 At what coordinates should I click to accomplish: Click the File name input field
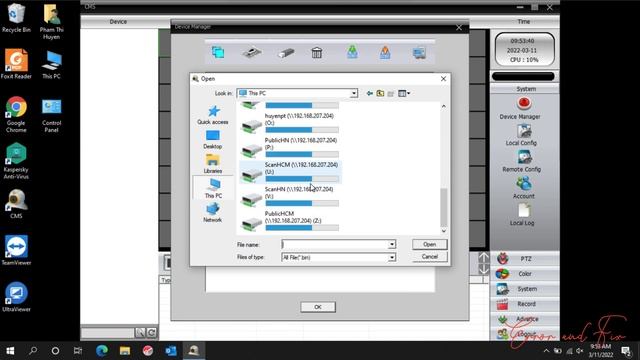point(335,244)
